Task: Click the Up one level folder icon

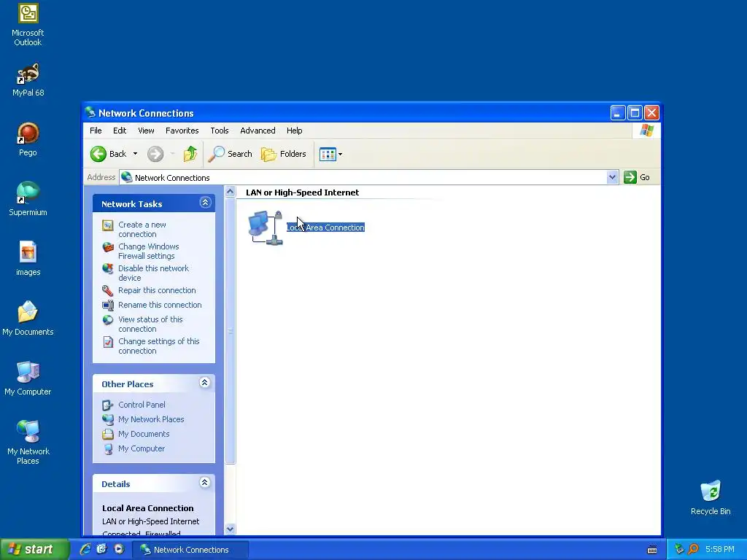Action: click(x=190, y=154)
